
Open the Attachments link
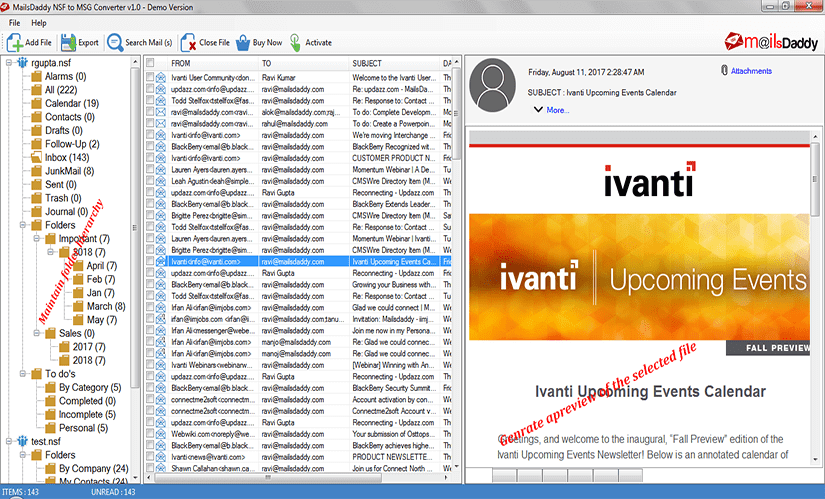(751, 71)
